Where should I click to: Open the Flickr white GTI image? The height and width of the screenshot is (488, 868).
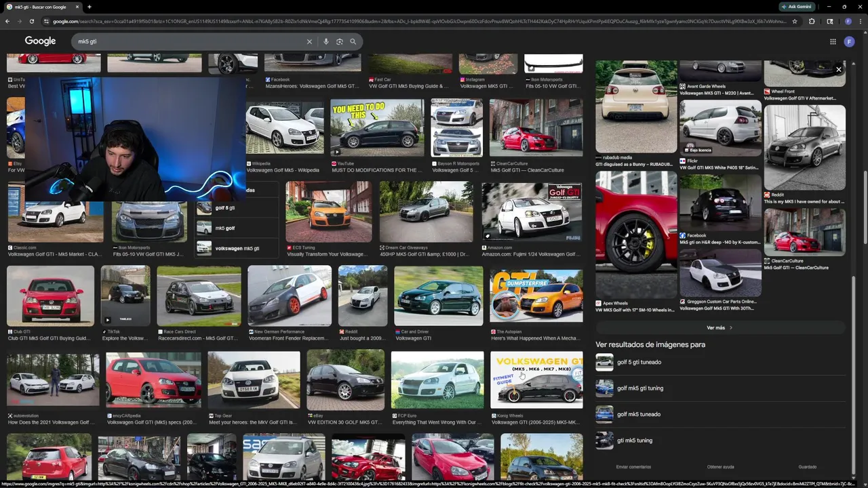point(720,129)
